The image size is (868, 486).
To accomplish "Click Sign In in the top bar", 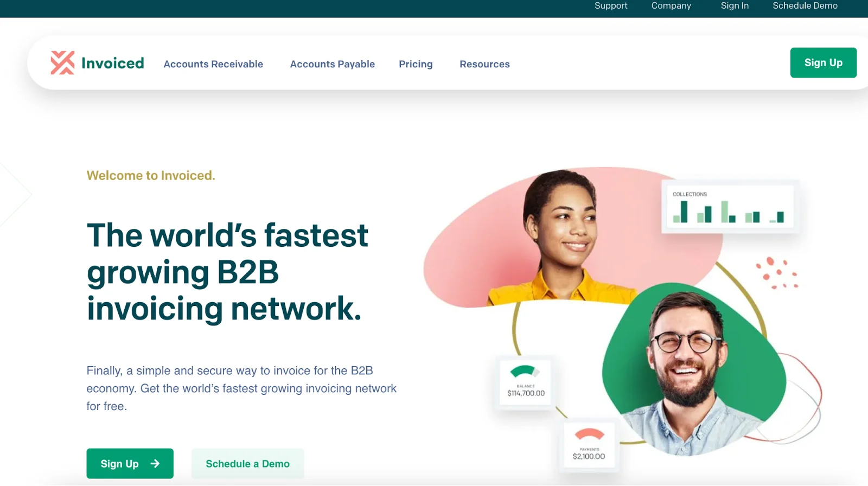I will tap(735, 5).
